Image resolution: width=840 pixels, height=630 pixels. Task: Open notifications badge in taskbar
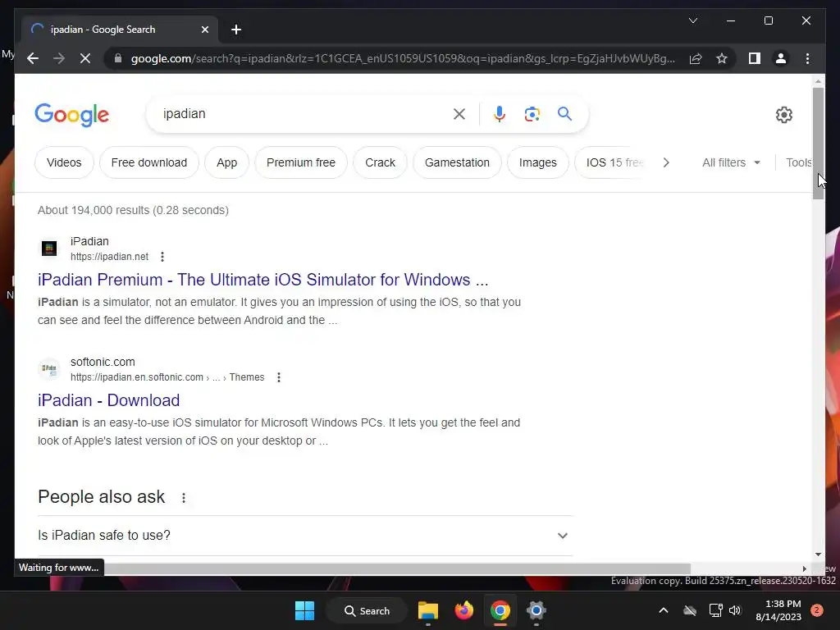(817, 610)
